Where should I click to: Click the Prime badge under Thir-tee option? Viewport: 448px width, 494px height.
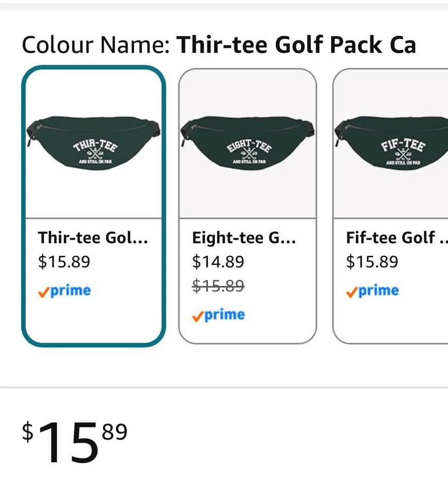[64, 291]
